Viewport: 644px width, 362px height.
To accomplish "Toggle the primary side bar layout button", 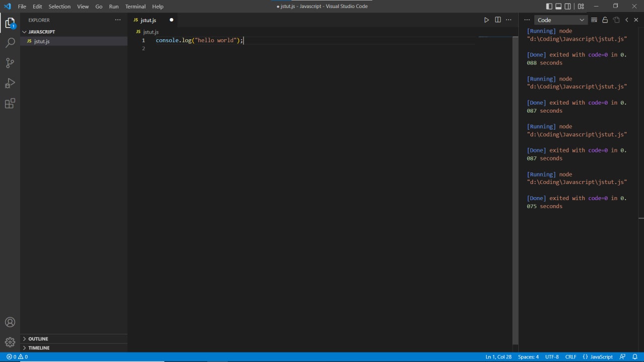I will 549,7.
